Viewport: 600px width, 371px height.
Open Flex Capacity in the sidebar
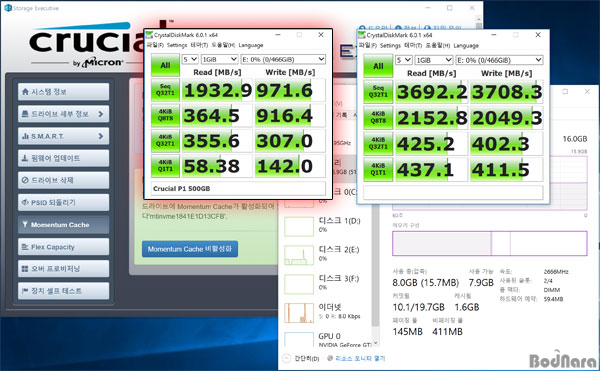63,247
